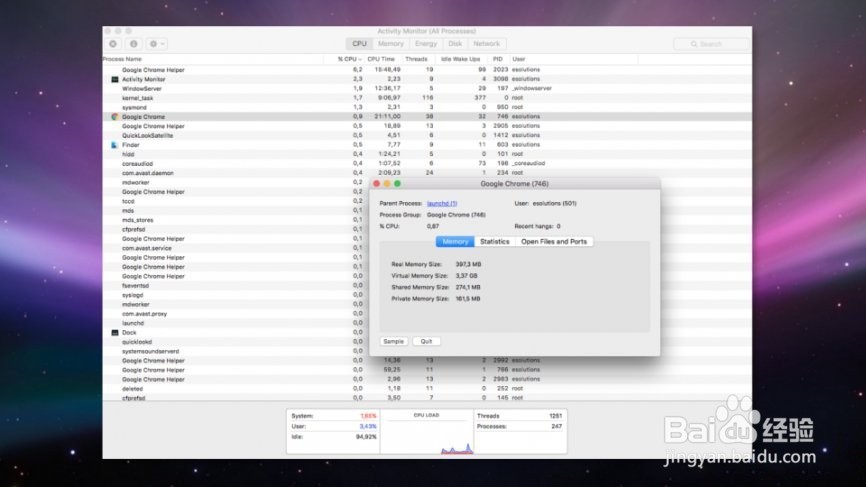Select Google Chrome Helper row with PID 2983
Image resolution: width=866 pixels, height=487 pixels.
point(427,379)
